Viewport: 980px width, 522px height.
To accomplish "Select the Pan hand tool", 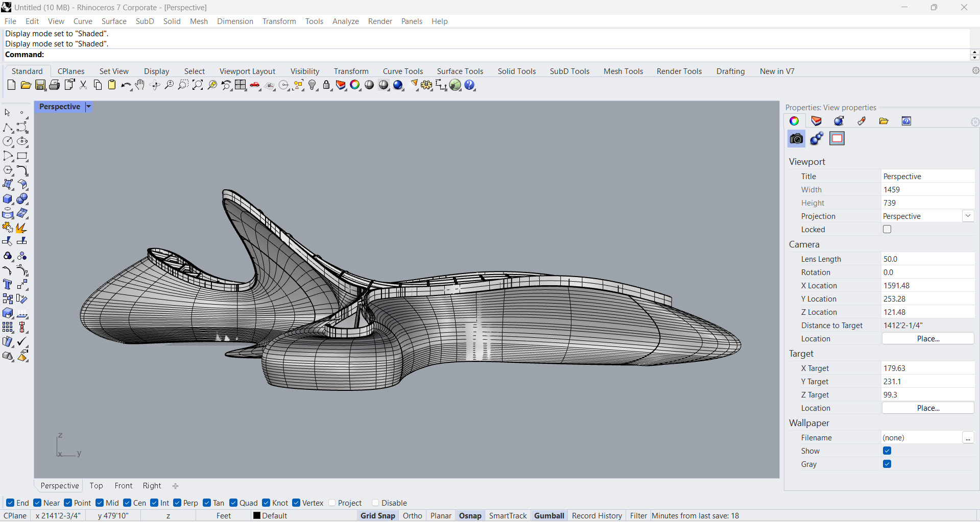I will [x=140, y=85].
